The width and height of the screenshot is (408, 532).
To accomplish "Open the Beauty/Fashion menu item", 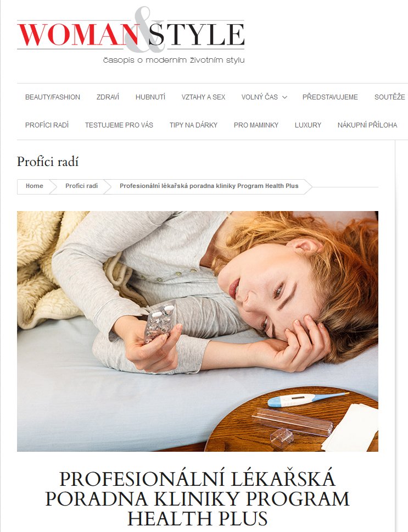I will (53, 97).
